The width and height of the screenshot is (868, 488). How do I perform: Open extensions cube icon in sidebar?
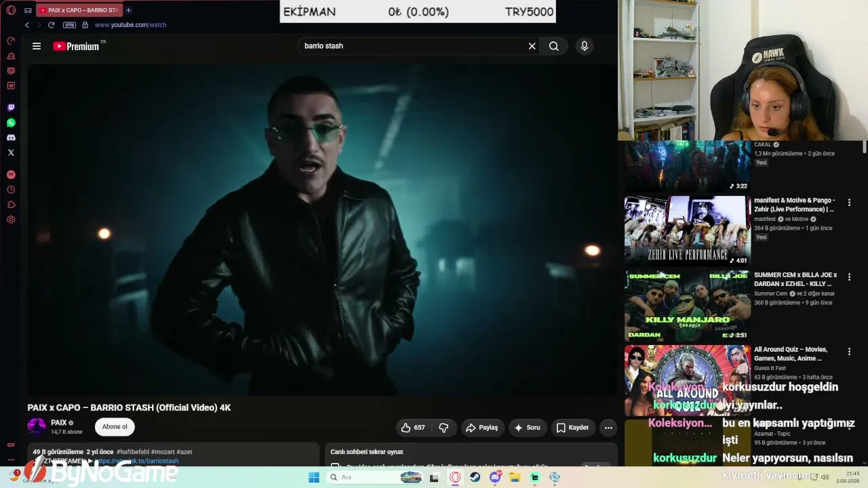click(11, 205)
